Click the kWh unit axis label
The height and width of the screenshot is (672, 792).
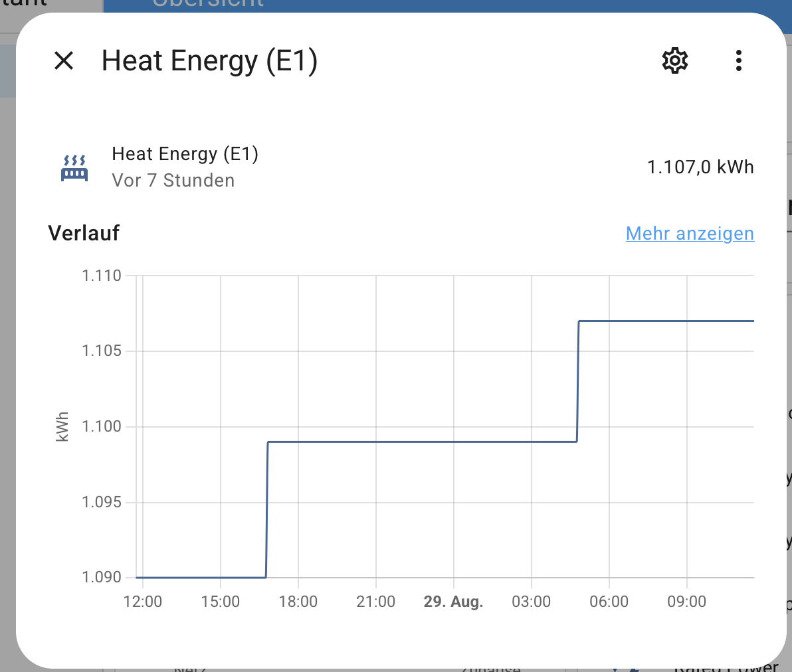tap(62, 427)
